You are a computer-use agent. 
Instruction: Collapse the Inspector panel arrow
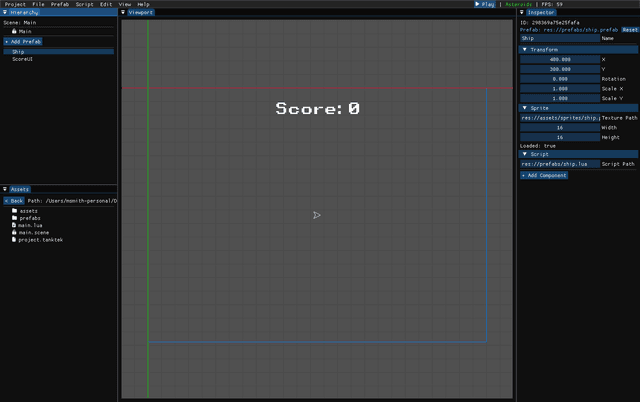[x=522, y=12]
